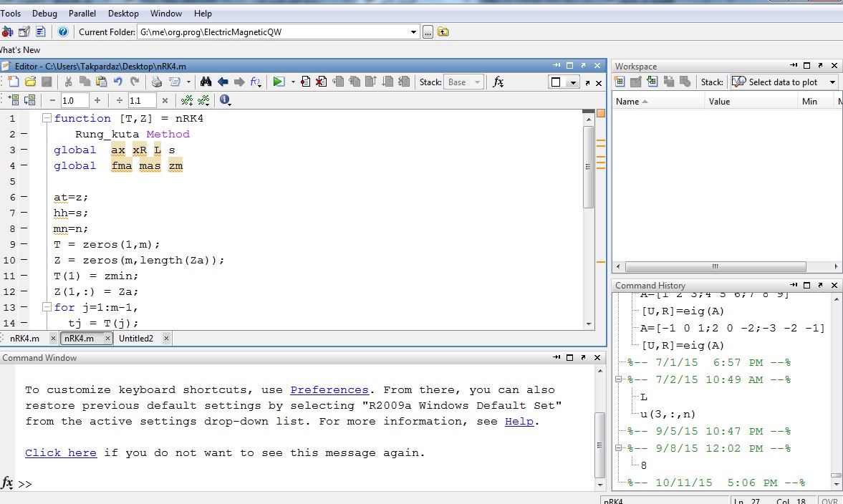
Task: Click the New variable icon in Workspace
Action: [620, 82]
